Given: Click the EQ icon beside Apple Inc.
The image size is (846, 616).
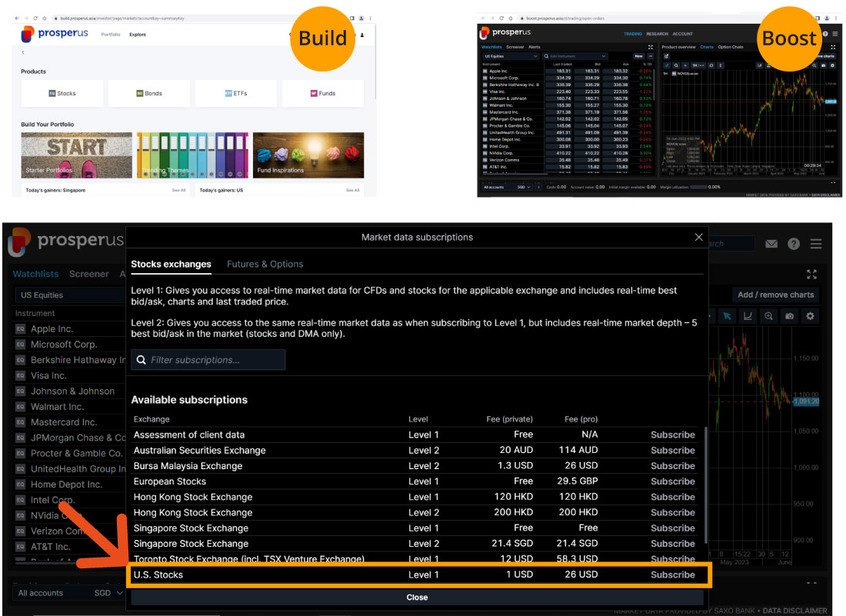Looking at the screenshot, I should tap(21, 328).
